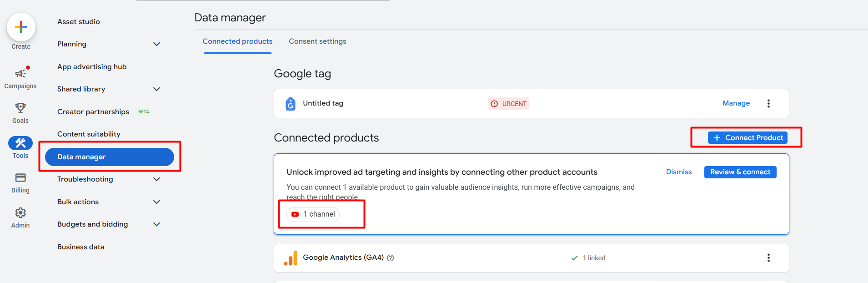Dismiss the product connection suggestion
This screenshot has width=868, height=283.
678,172
